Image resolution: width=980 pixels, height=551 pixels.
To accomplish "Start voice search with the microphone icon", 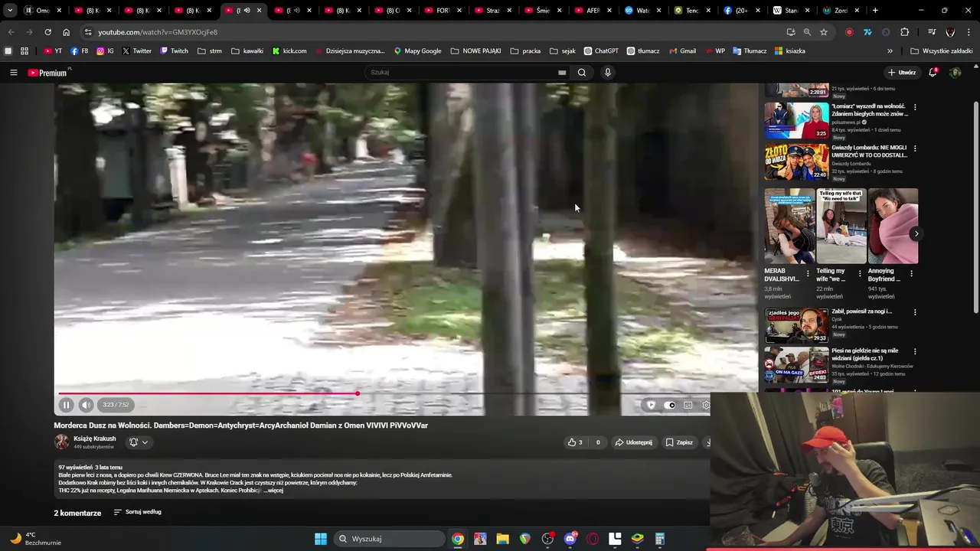I will point(608,73).
